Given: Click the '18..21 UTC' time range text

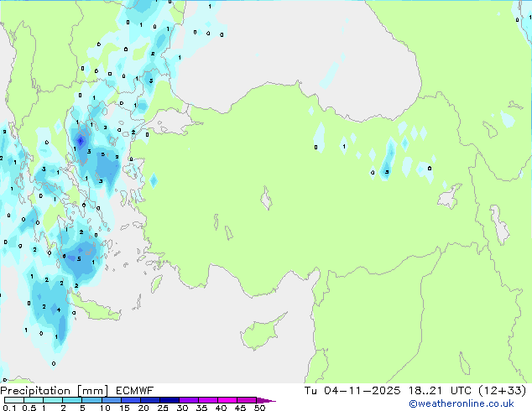Looking at the screenshot, I should (x=440, y=391).
